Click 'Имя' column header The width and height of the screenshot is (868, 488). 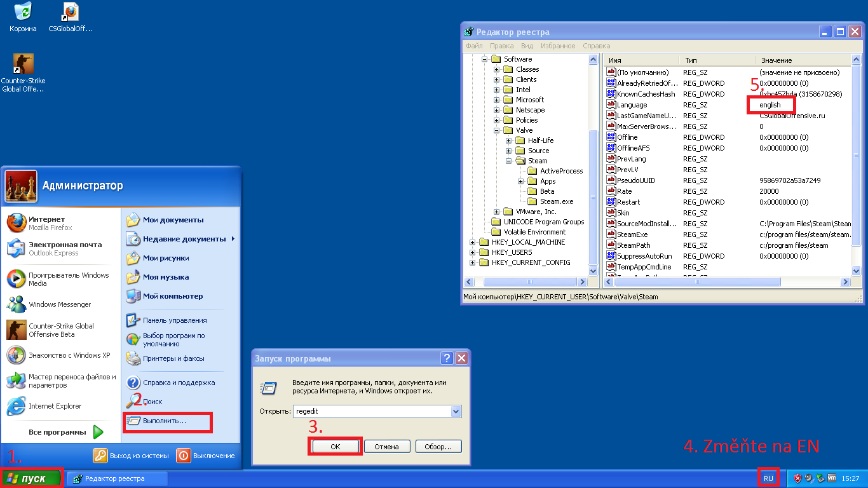click(641, 60)
